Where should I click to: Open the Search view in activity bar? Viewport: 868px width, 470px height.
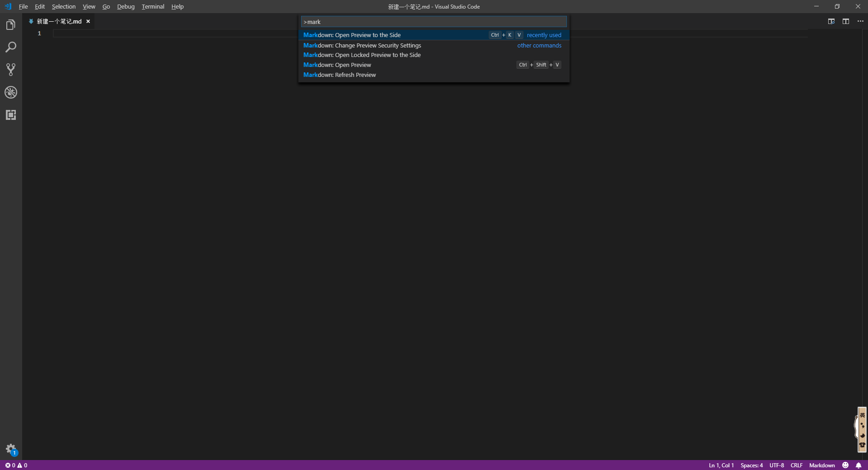11,47
